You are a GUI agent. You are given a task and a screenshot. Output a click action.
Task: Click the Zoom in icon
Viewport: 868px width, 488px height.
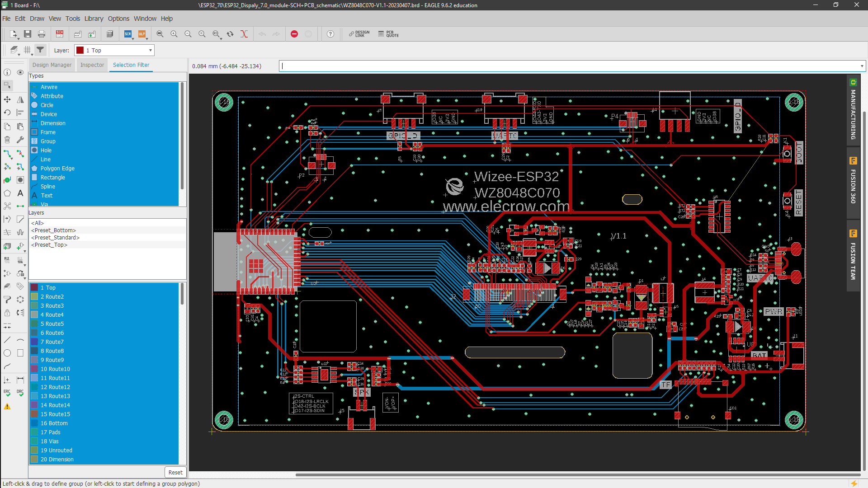coord(174,34)
